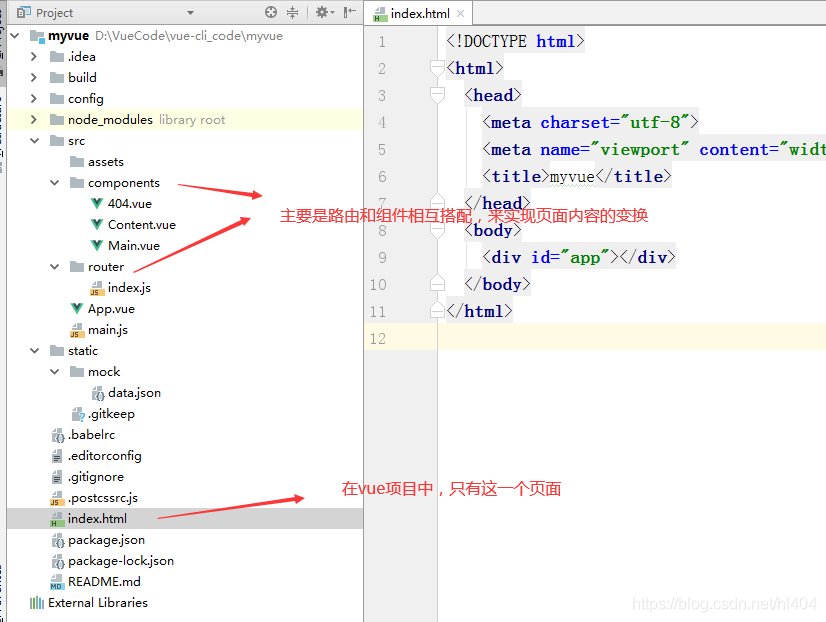Expand the .idea folder
The width and height of the screenshot is (826, 622).
coord(34,56)
